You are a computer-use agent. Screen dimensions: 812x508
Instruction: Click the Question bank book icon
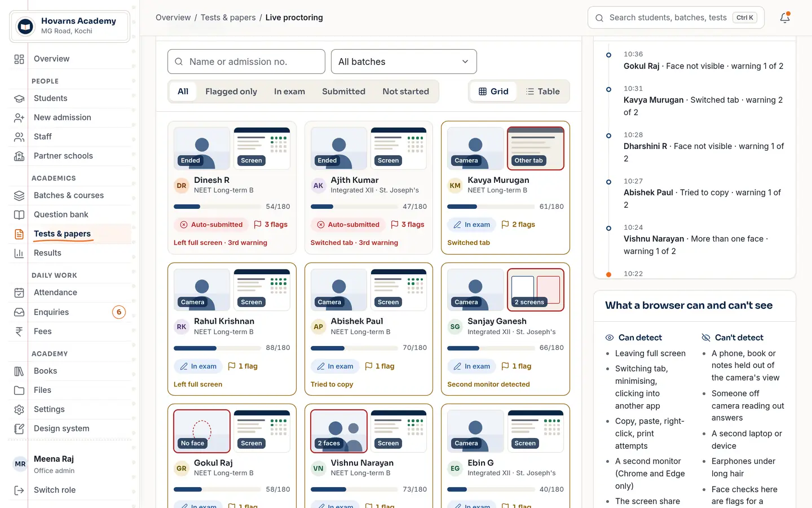(x=19, y=214)
